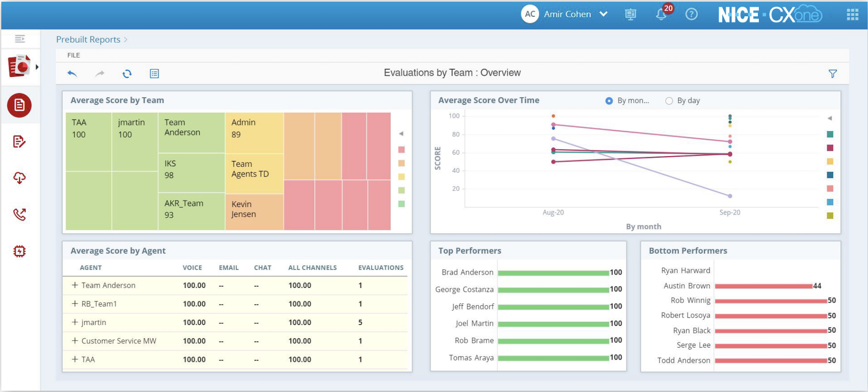
Task: Sort by the ALL CHANNELS column header
Action: tap(312, 268)
